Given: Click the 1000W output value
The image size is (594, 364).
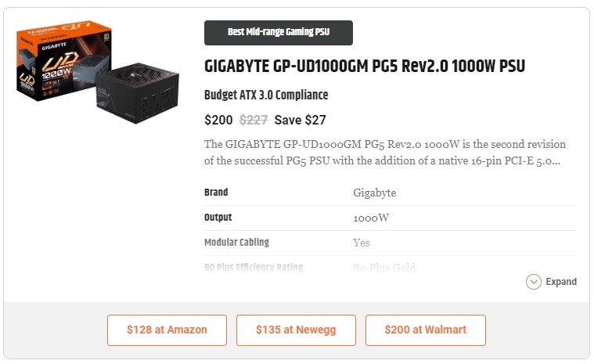Looking at the screenshot, I should [373, 218].
